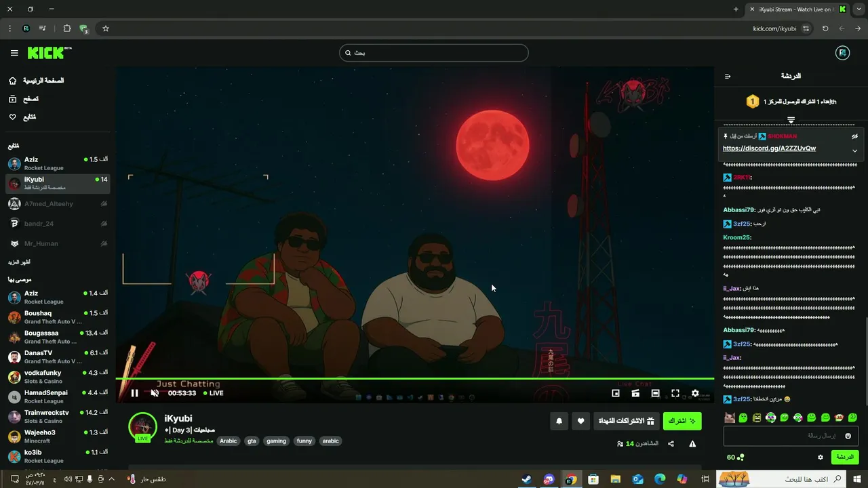The image size is (868, 488).
Task: Open Steam from Windows taskbar
Action: [526, 479]
